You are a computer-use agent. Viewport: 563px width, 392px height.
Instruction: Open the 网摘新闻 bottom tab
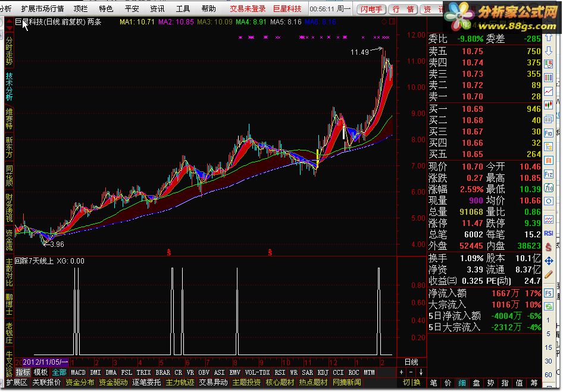click(347, 382)
